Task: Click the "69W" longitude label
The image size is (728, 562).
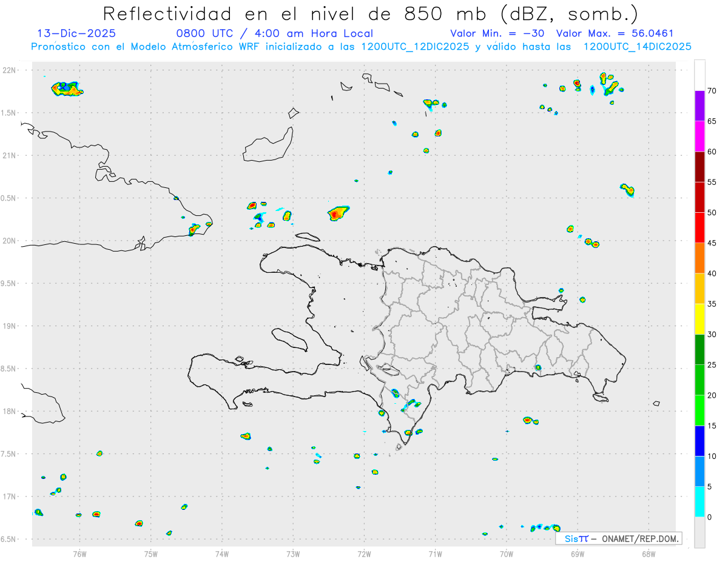Action: click(x=578, y=554)
